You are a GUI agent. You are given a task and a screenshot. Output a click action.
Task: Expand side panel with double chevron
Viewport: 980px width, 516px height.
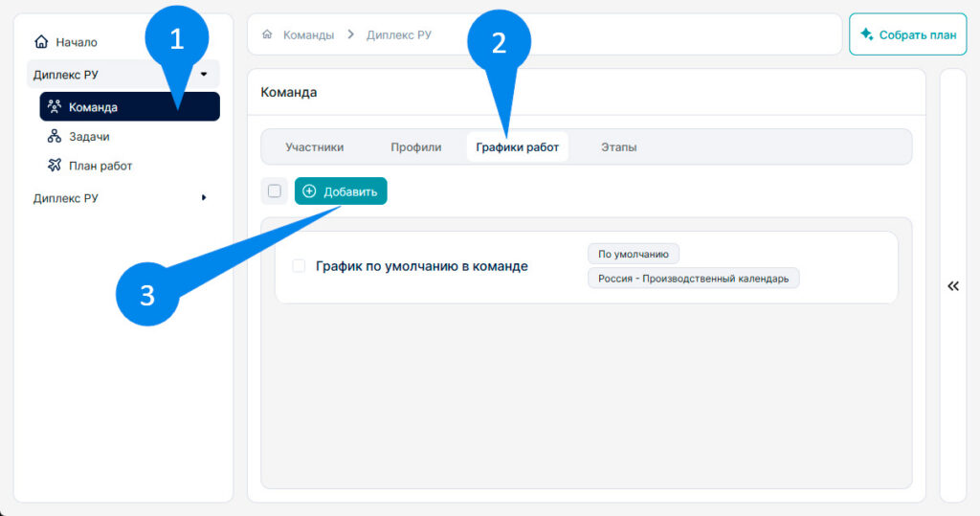pyautogui.click(x=952, y=286)
